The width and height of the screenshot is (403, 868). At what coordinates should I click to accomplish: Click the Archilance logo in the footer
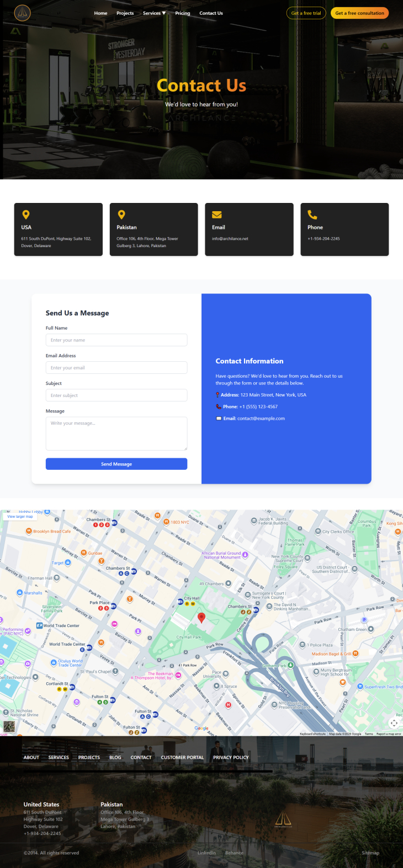pos(283,819)
